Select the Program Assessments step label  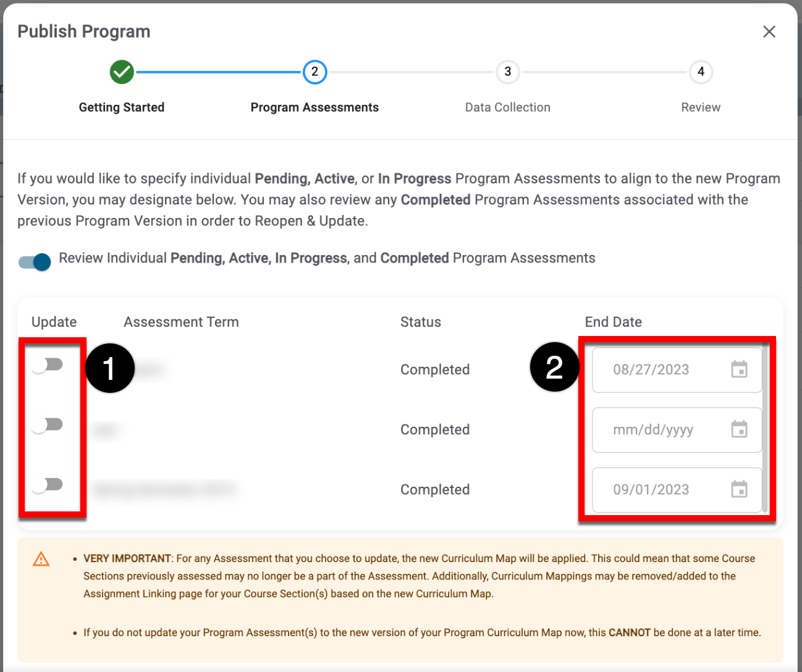click(x=314, y=107)
